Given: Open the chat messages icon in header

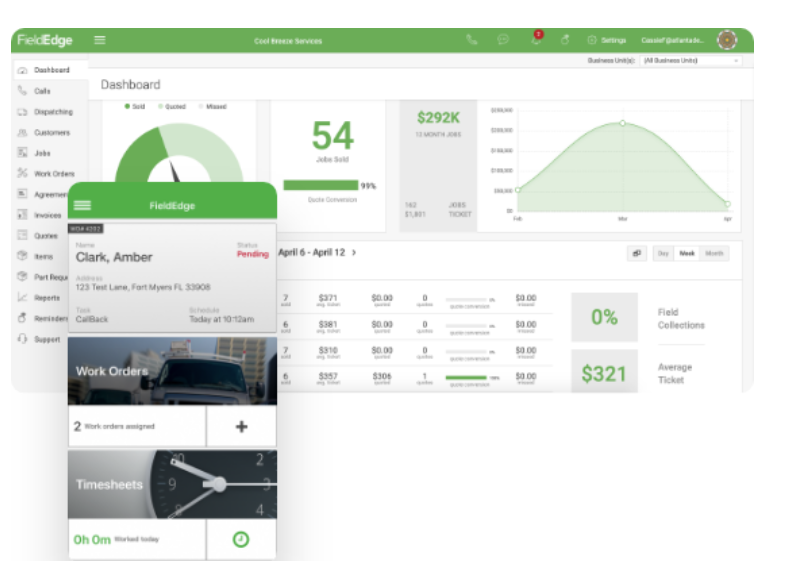Looking at the screenshot, I should [502, 39].
